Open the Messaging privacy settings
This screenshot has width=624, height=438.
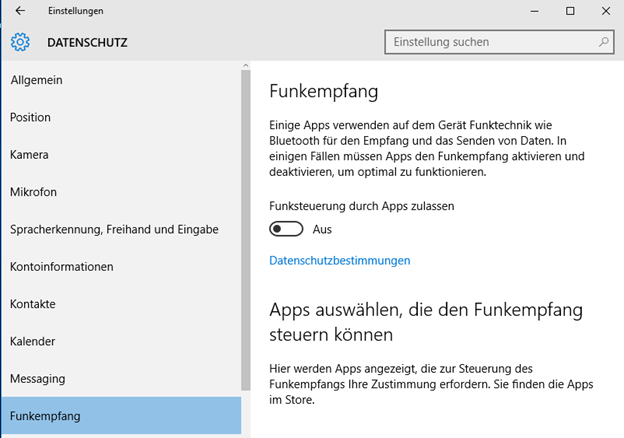point(121,379)
